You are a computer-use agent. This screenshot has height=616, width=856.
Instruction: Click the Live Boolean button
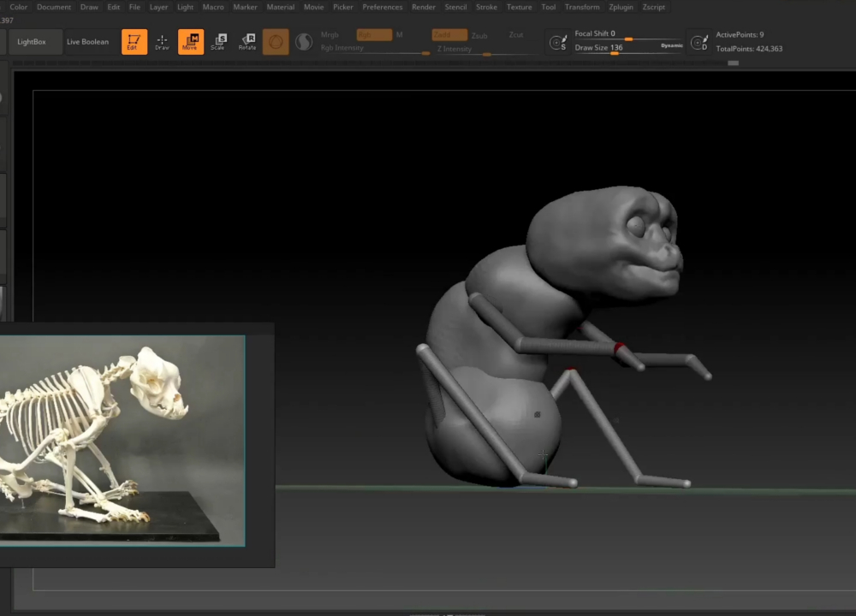88,42
